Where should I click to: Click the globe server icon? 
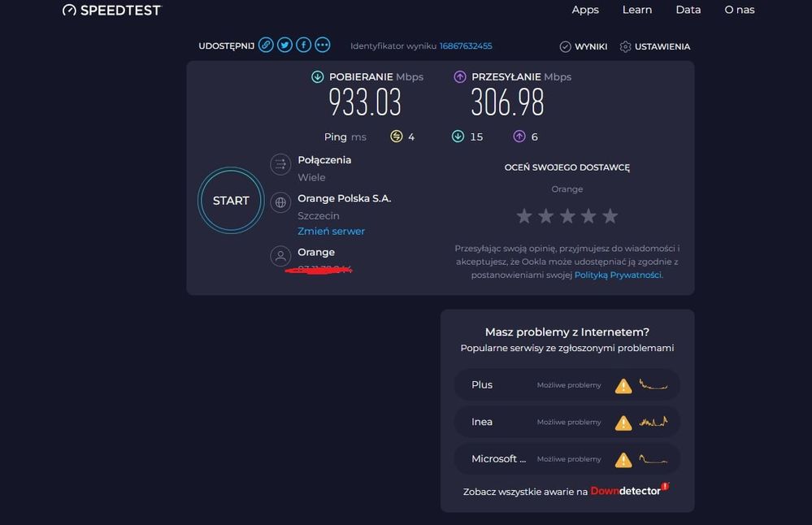click(280, 202)
